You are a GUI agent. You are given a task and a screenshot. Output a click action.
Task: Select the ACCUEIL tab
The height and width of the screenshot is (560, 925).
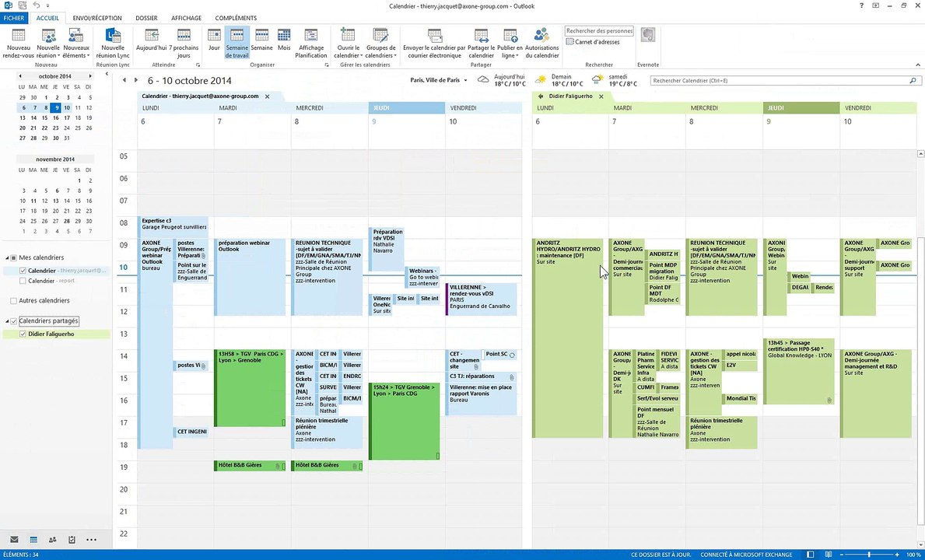pos(47,18)
